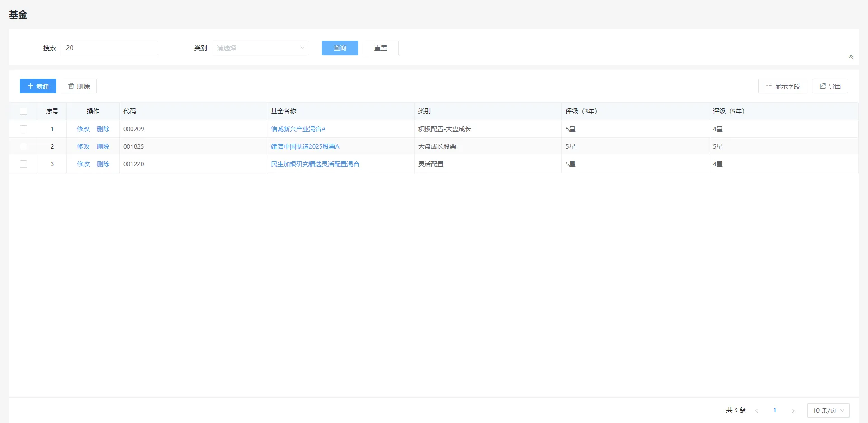Go to the next page arrow

793,410
